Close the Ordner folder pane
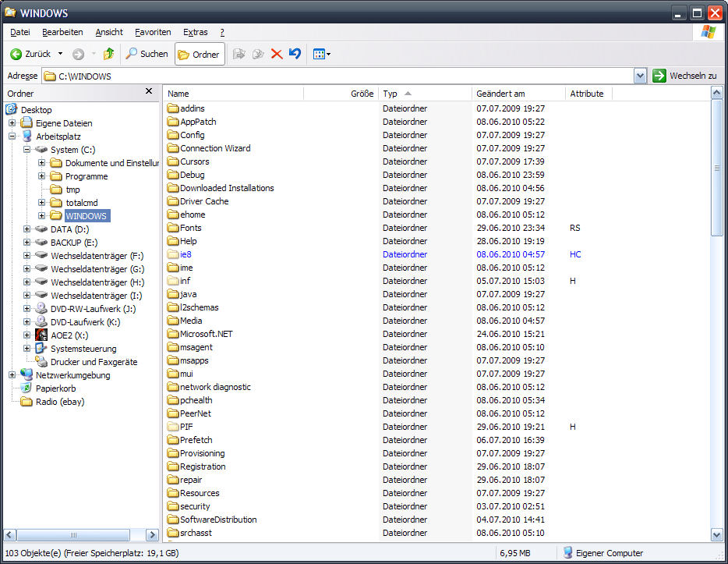This screenshot has width=728, height=564. coord(149,91)
